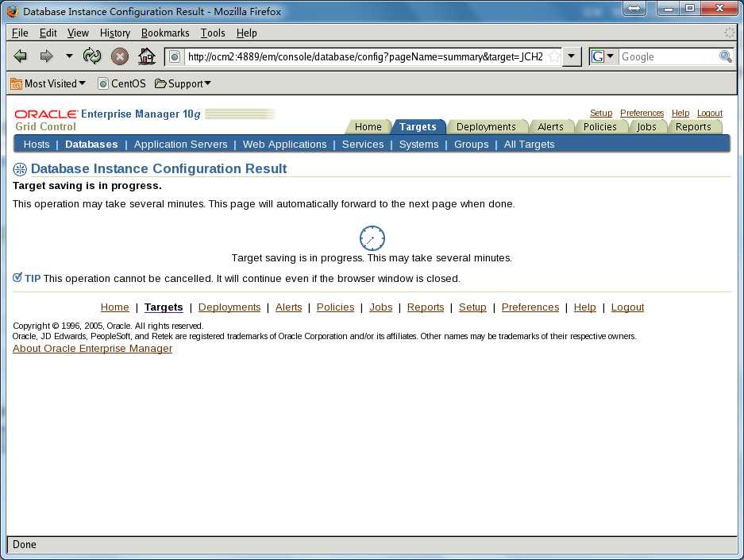The image size is (744, 560).
Task: Go to the Home page icon
Action: point(146,56)
